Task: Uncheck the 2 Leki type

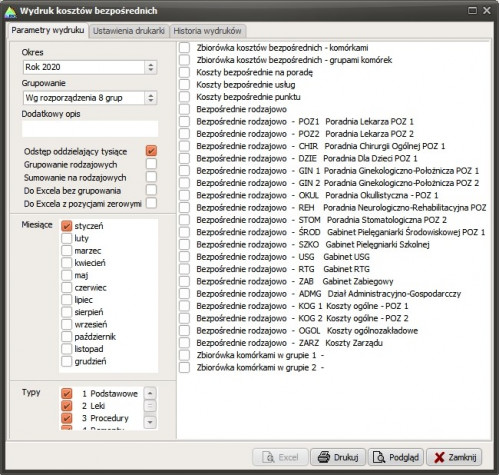Action: pyautogui.click(x=67, y=406)
